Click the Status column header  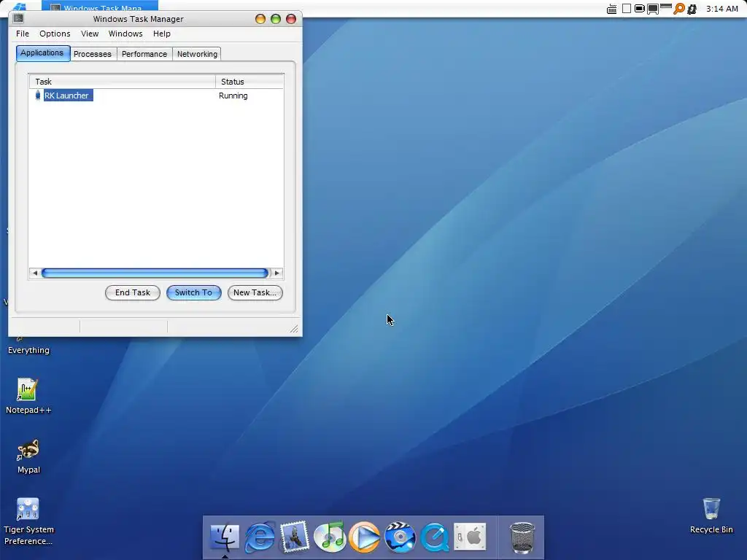pyautogui.click(x=249, y=82)
